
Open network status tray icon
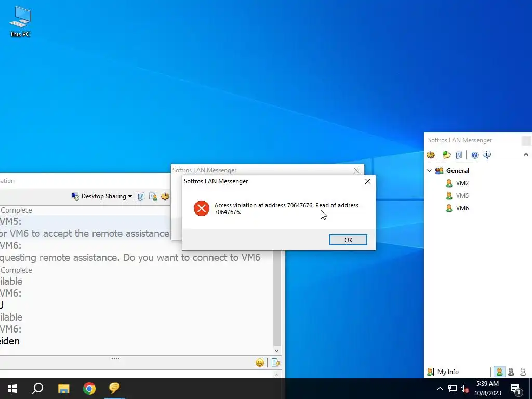[x=453, y=389]
